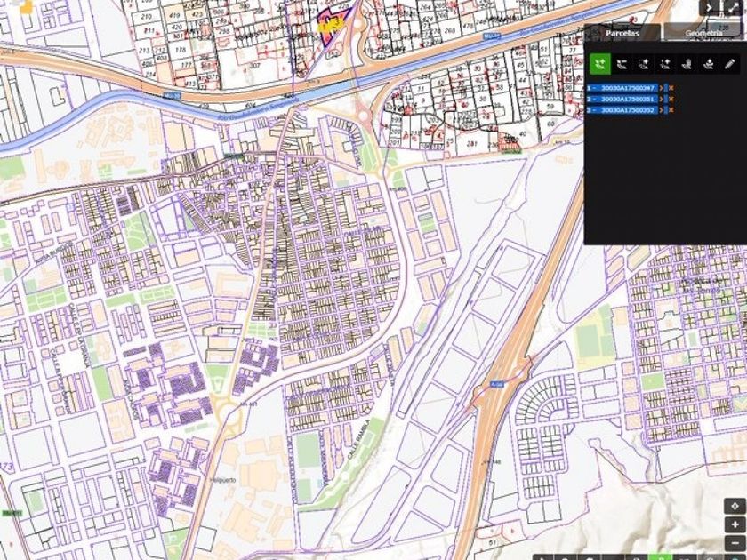The image size is (747, 560).
Task: Remove parcel 30030A17500347 with orange X
Action: coord(671,88)
